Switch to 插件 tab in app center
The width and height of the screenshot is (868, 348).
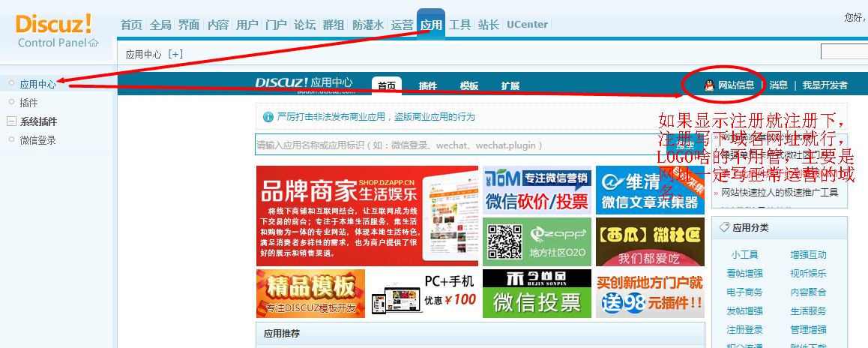[x=428, y=86]
